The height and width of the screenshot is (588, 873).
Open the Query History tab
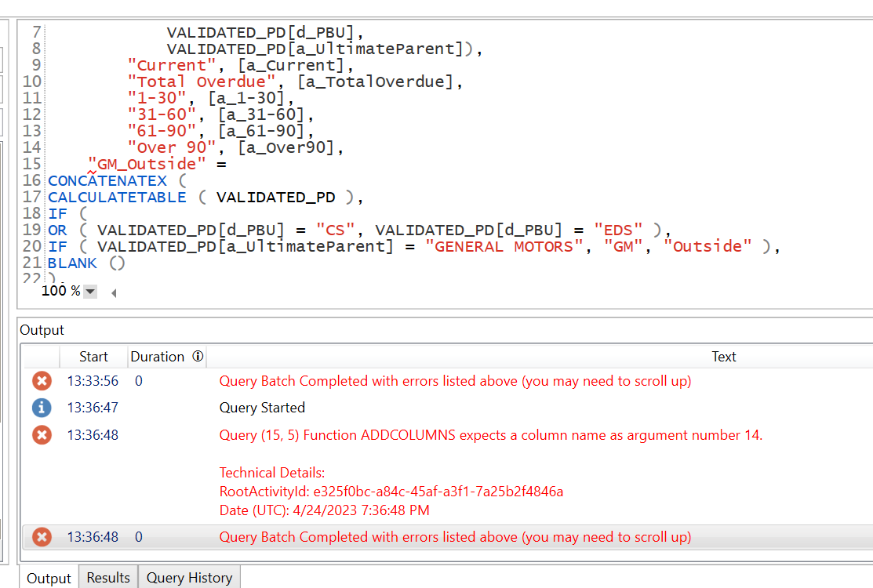(189, 578)
